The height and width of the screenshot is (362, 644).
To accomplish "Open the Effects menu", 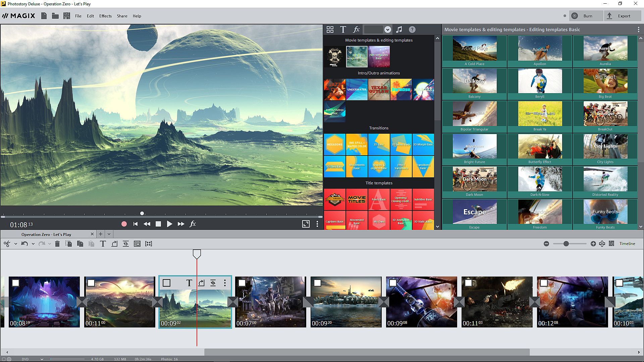I will 105,16.
